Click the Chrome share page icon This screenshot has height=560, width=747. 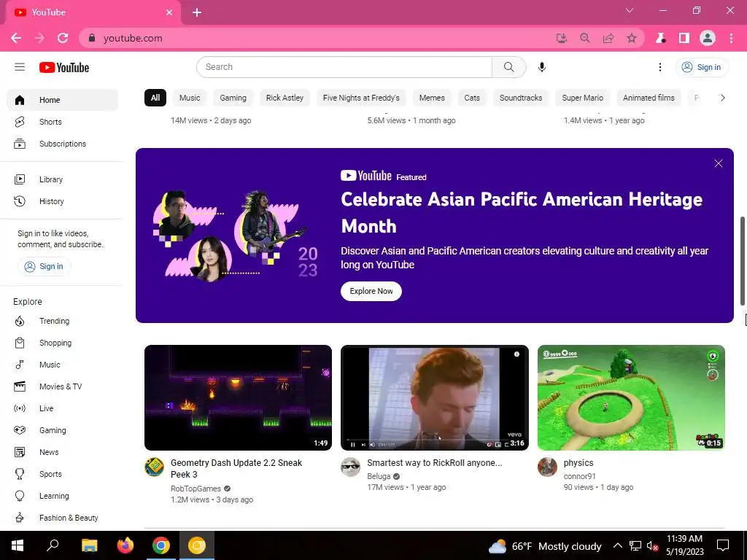click(608, 38)
